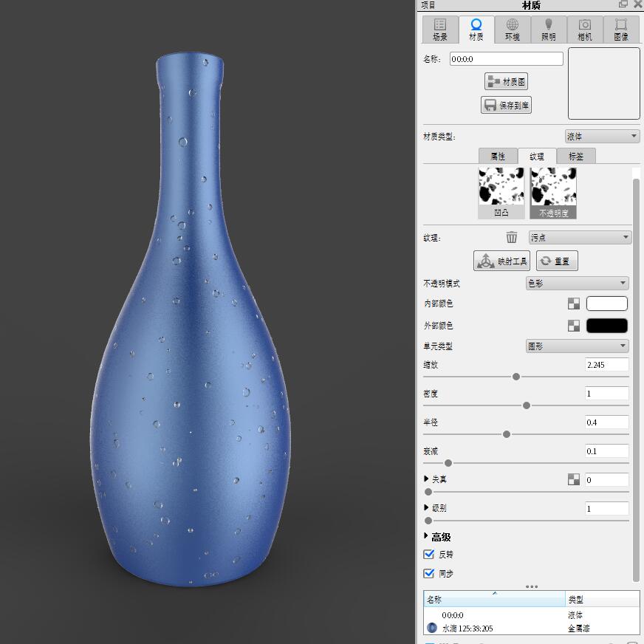Click the material name input field
644x644 pixels.
click(506, 59)
